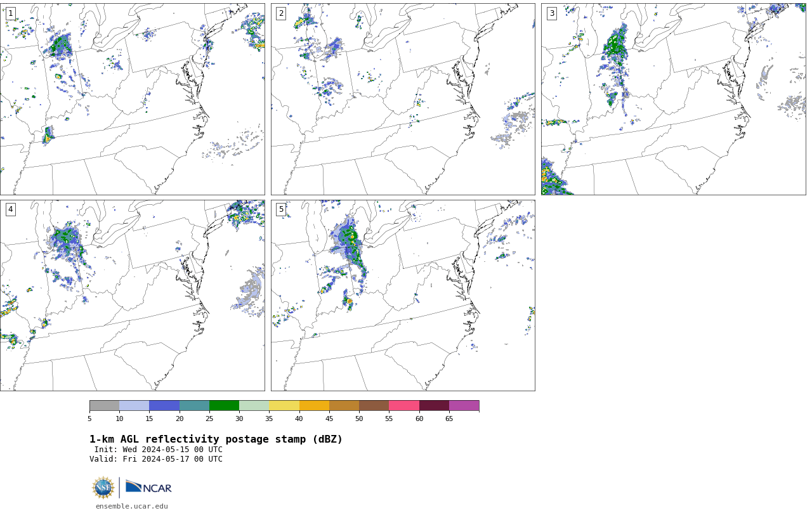Click the yellow 35-40 dBZ swatch
The height and width of the screenshot is (513, 812).
pyautogui.click(x=284, y=406)
